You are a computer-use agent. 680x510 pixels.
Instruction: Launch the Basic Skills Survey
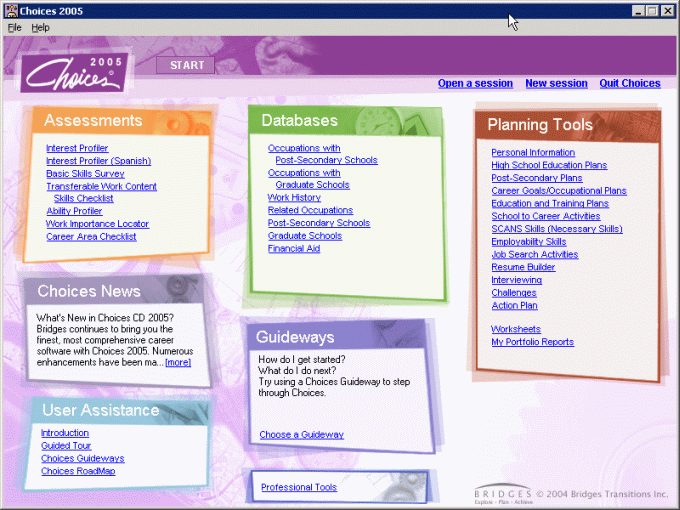(x=85, y=174)
